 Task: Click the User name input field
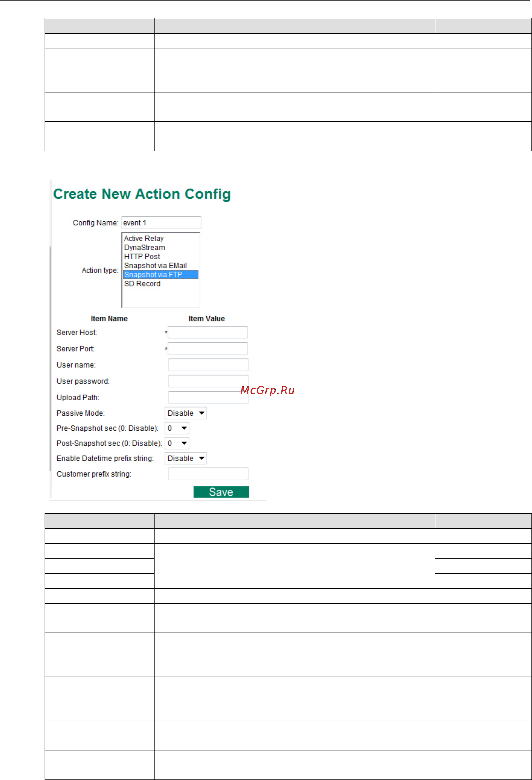pyautogui.click(x=208, y=365)
